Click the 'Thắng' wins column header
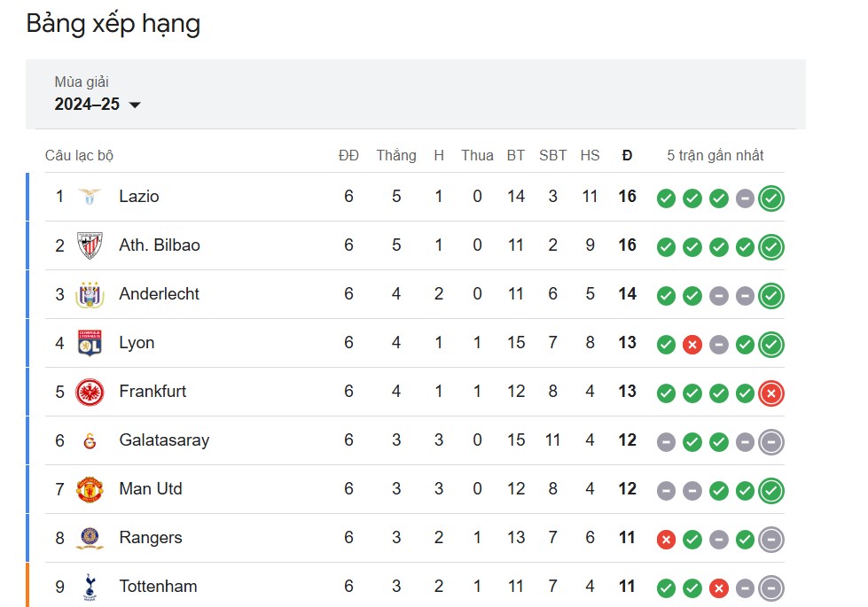 [395, 156]
